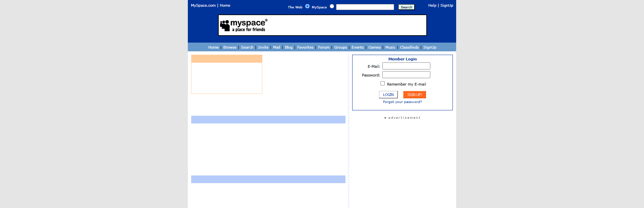Open the Music section

click(390, 47)
